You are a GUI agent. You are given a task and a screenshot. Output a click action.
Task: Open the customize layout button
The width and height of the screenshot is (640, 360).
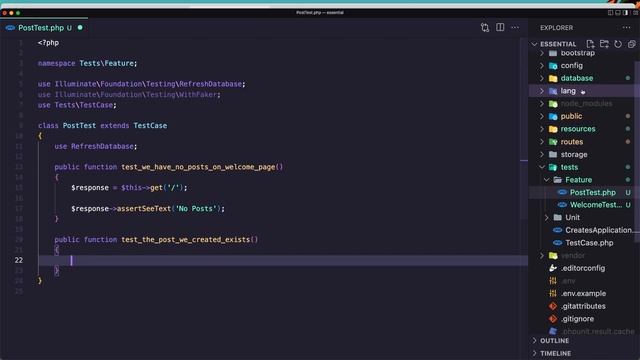click(x=635, y=13)
